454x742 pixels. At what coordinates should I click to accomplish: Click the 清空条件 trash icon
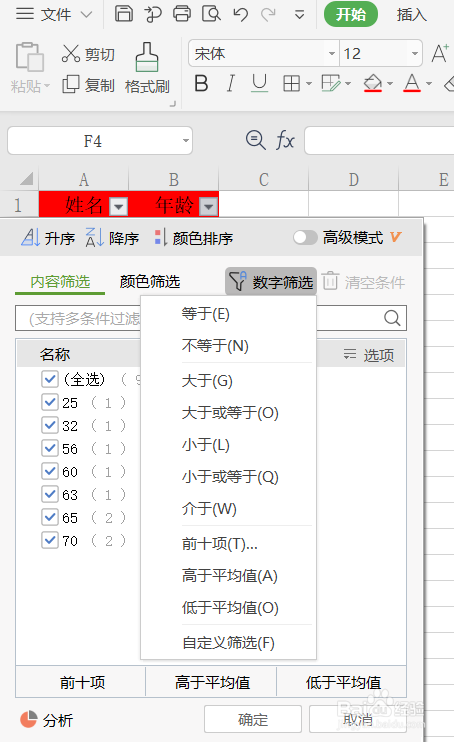(330, 282)
